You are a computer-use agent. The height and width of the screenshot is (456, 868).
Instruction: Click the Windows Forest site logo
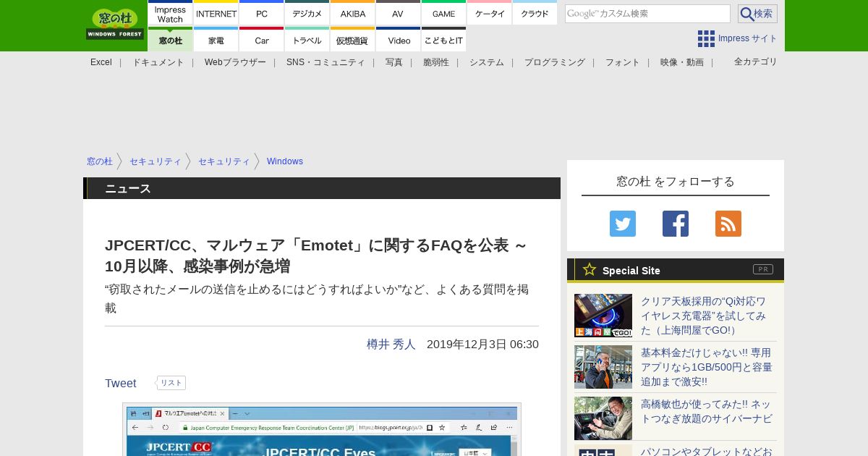click(x=115, y=24)
